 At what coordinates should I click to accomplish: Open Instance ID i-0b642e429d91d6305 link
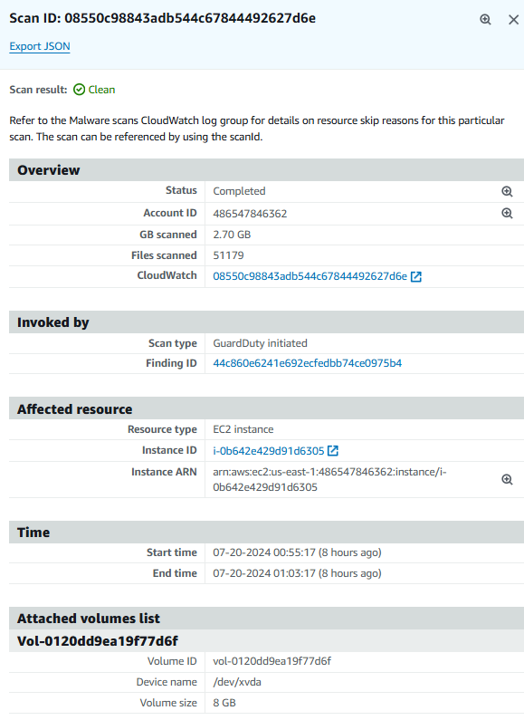click(x=269, y=451)
